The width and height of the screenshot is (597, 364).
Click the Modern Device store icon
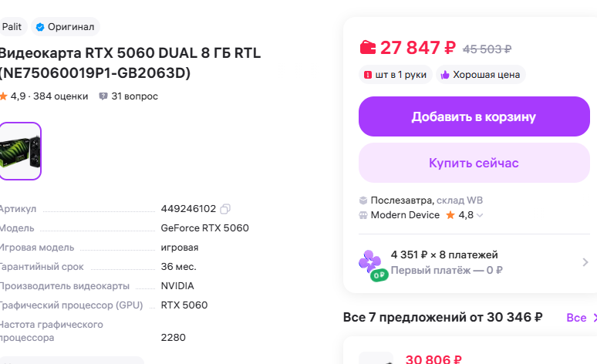point(364,215)
